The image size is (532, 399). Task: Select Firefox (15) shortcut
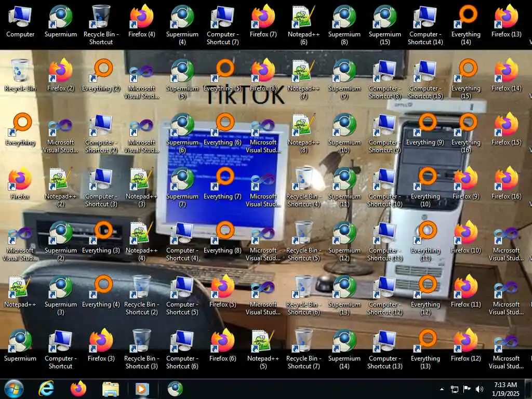(506, 129)
